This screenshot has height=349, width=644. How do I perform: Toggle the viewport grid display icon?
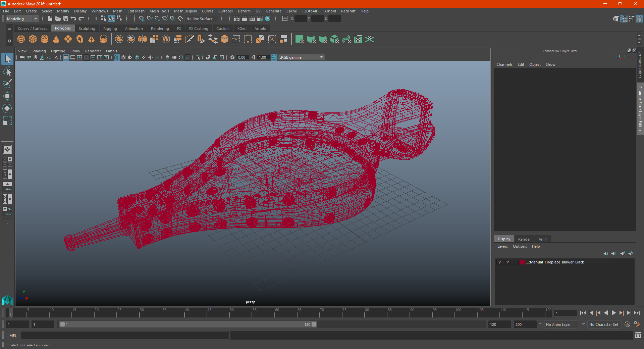pyautogui.click(x=66, y=57)
